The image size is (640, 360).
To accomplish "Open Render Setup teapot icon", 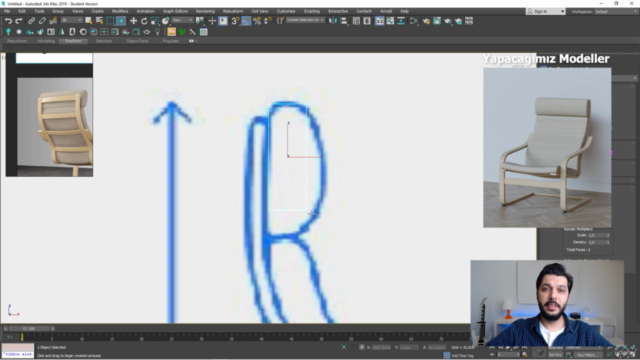I will point(426,21).
